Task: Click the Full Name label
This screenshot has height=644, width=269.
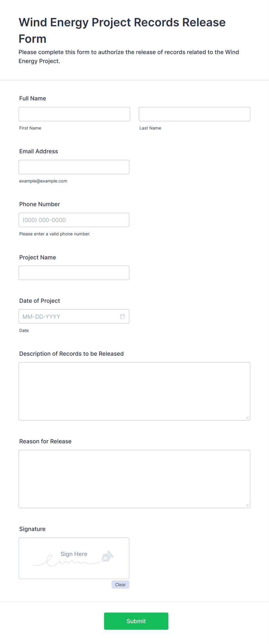Action: tap(33, 98)
